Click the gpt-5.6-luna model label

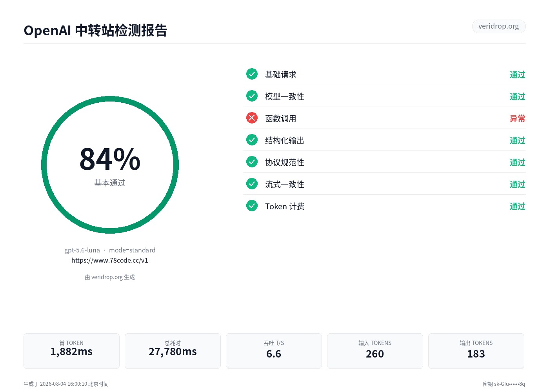82,250
